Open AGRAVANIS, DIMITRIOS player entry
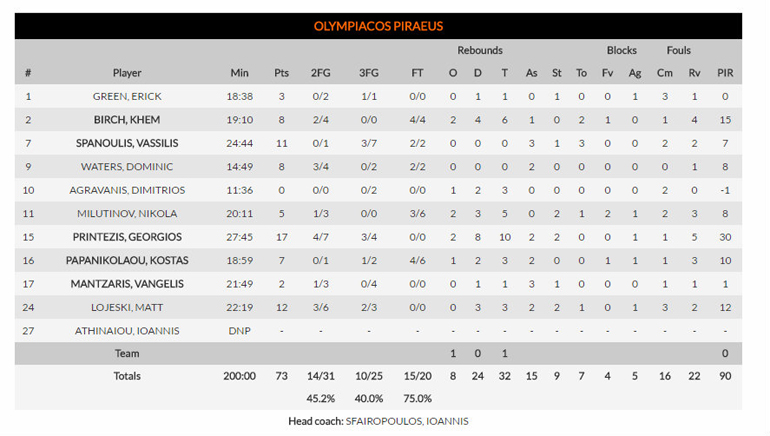 coord(127,190)
